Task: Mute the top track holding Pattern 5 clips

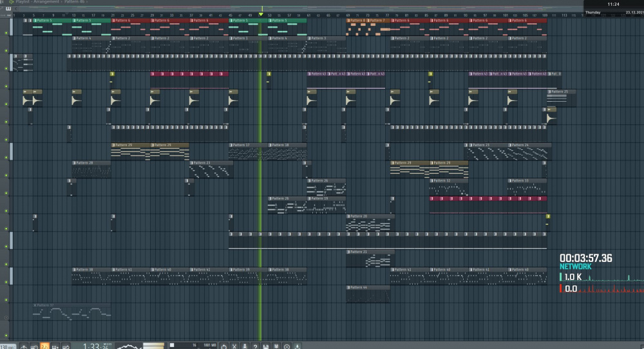Action: tap(6, 32)
